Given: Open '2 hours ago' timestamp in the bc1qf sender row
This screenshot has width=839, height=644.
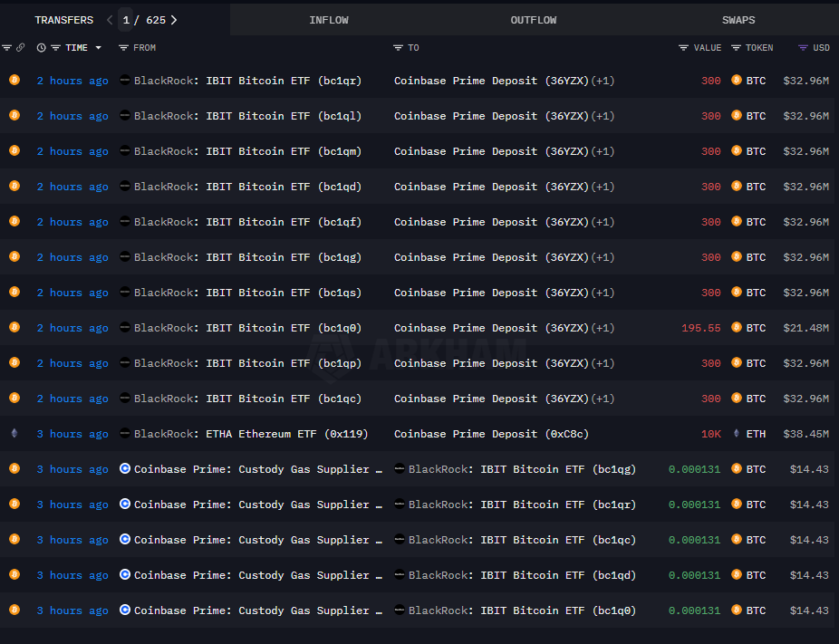Looking at the screenshot, I should click(x=72, y=222).
